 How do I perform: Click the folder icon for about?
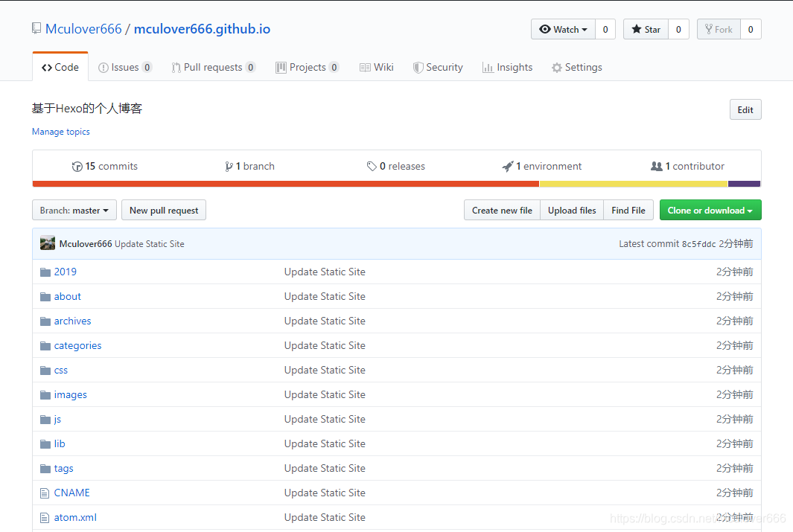point(45,297)
